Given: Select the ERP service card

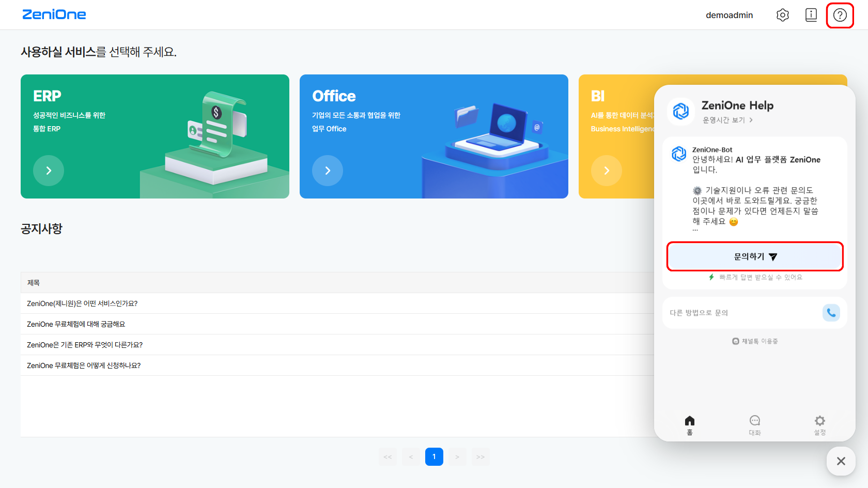Looking at the screenshot, I should pos(155,136).
